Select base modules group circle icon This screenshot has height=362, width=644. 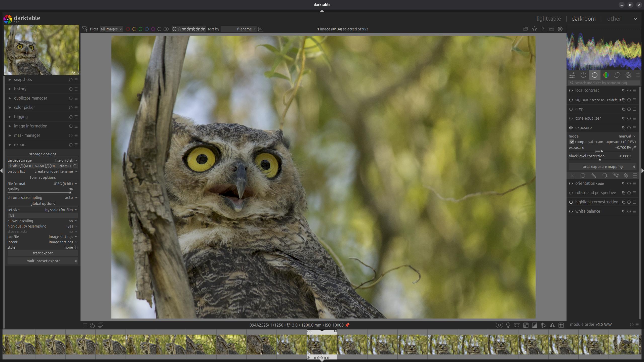point(594,75)
